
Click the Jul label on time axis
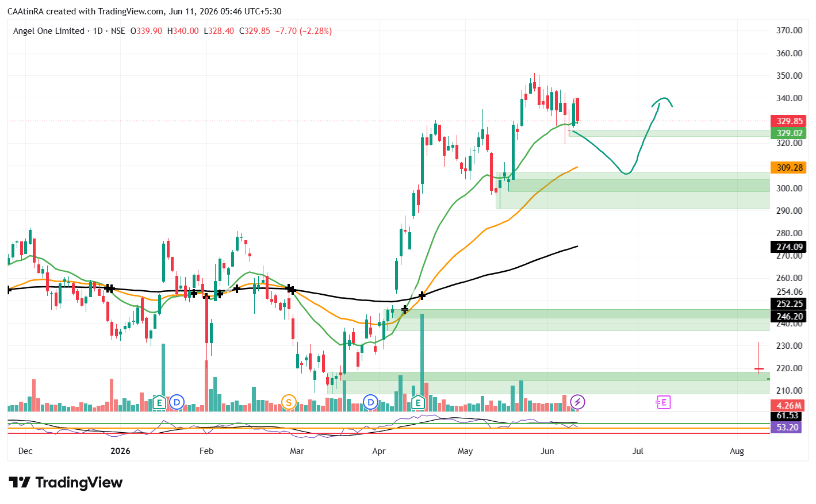coord(638,451)
